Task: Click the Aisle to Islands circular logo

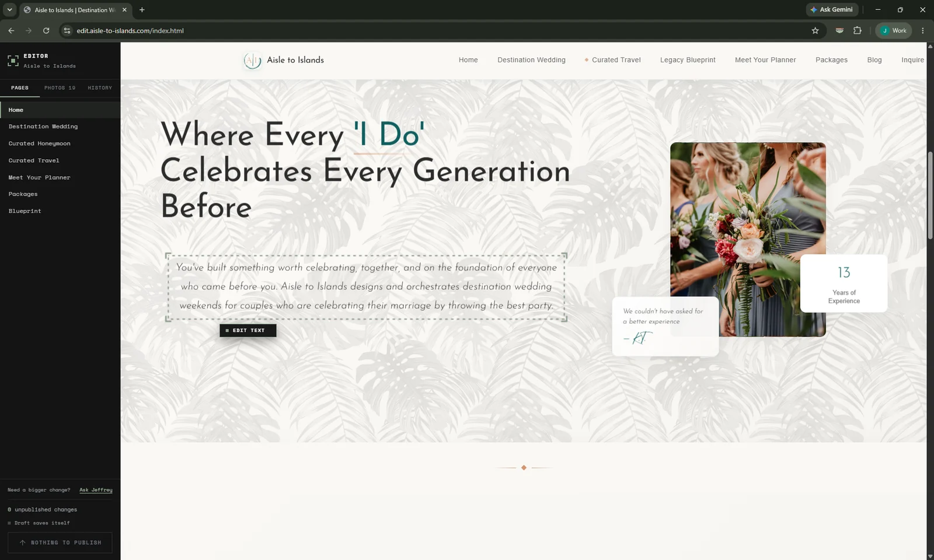Action: tap(252, 60)
